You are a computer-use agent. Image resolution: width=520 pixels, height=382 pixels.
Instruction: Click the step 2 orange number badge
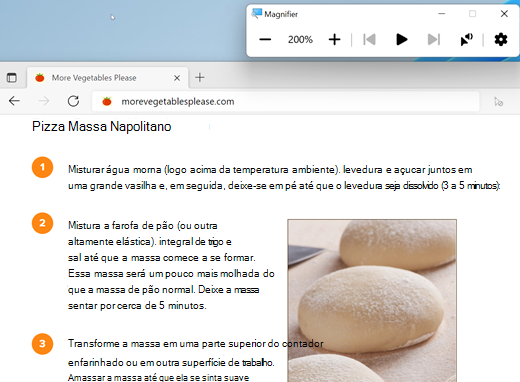coord(42,223)
